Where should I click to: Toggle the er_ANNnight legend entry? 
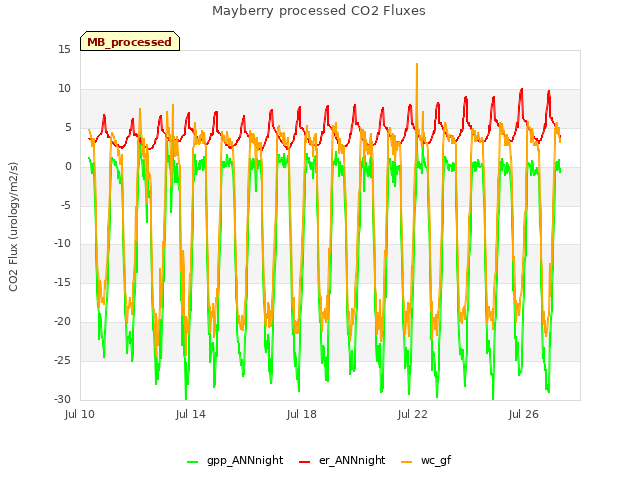tap(342, 461)
